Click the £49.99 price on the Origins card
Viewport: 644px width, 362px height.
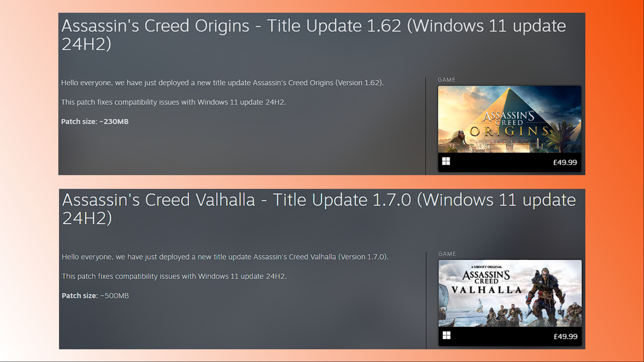565,162
